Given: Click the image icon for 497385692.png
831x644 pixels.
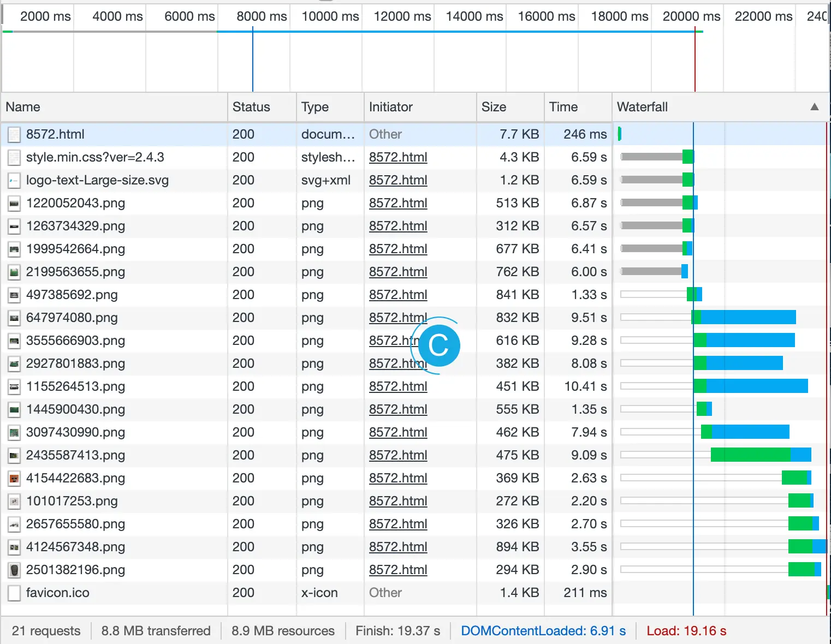Looking at the screenshot, I should [14, 295].
